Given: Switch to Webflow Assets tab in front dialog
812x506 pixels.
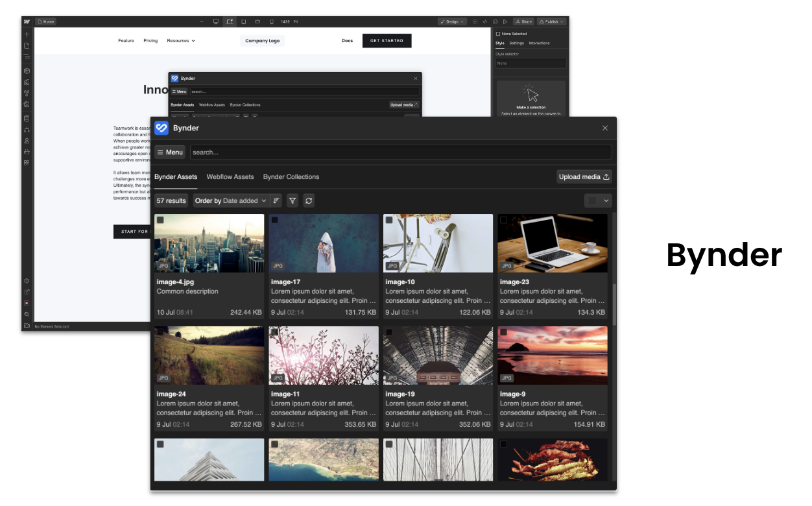Looking at the screenshot, I should point(230,177).
